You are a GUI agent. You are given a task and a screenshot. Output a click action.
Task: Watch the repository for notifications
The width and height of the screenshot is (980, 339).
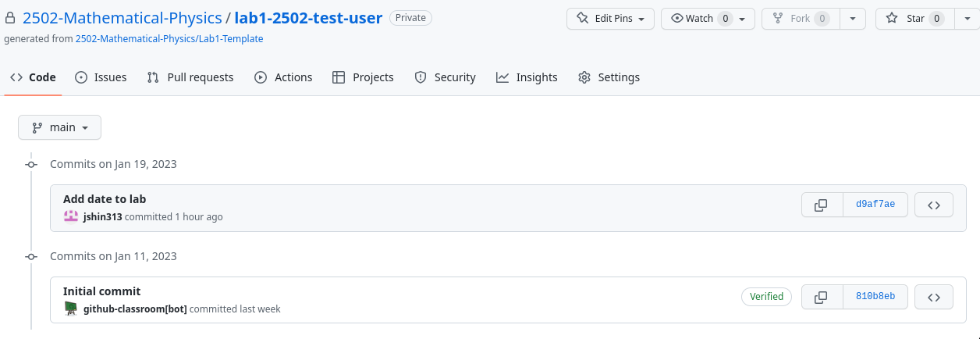(698, 18)
